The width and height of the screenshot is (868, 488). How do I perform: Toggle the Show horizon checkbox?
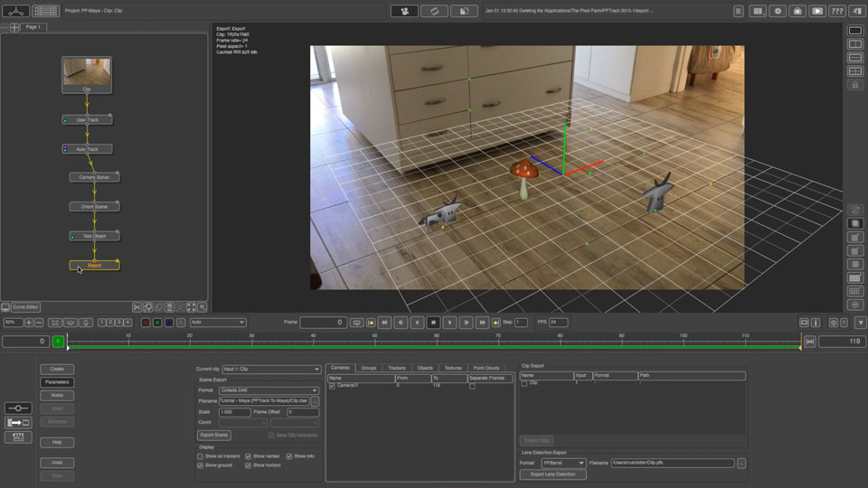248,465
